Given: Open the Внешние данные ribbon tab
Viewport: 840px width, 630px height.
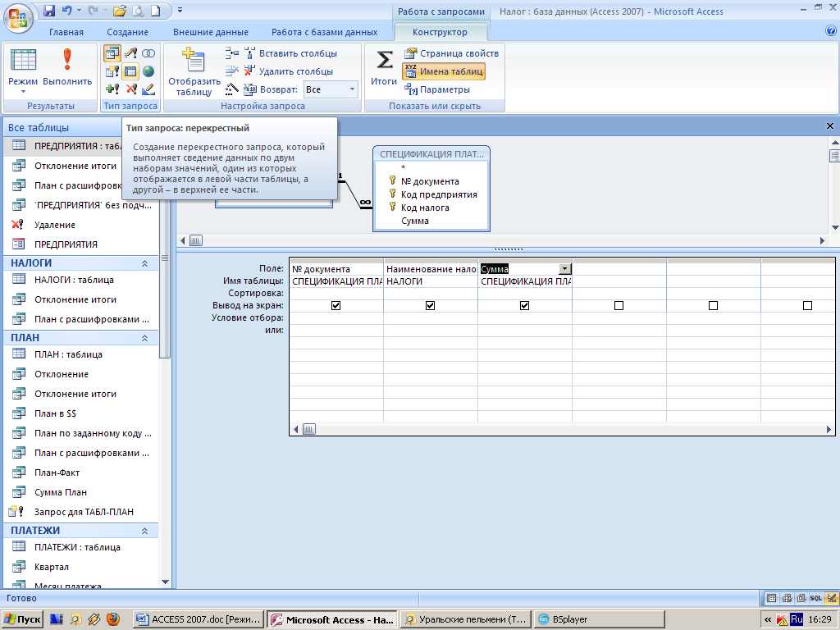Looking at the screenshot, I should coord(211,32).
